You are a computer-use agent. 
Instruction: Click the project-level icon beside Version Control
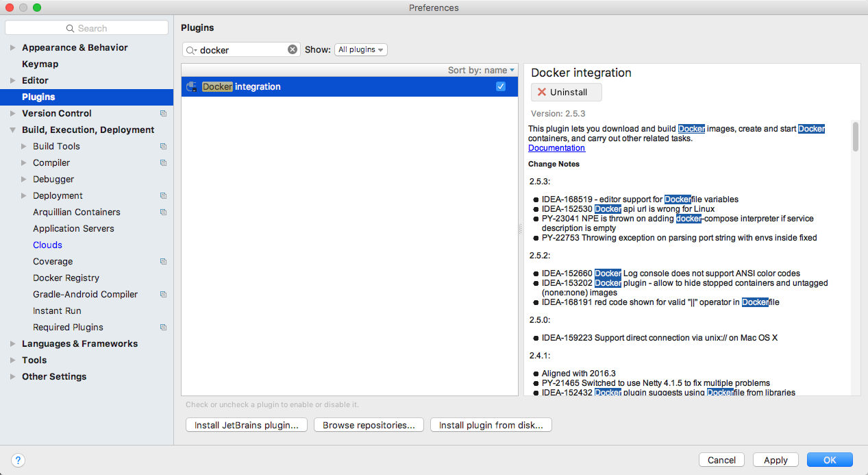click(163, 114)
